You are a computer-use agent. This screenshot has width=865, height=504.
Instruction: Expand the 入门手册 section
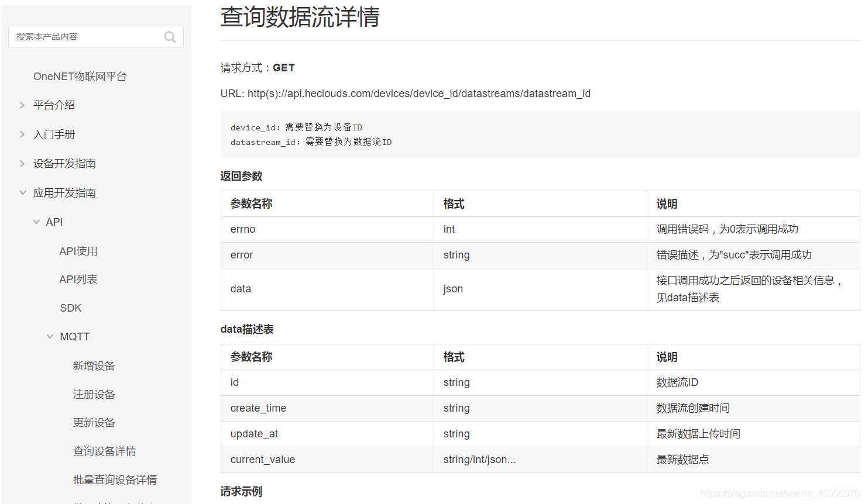coord(56,134)
